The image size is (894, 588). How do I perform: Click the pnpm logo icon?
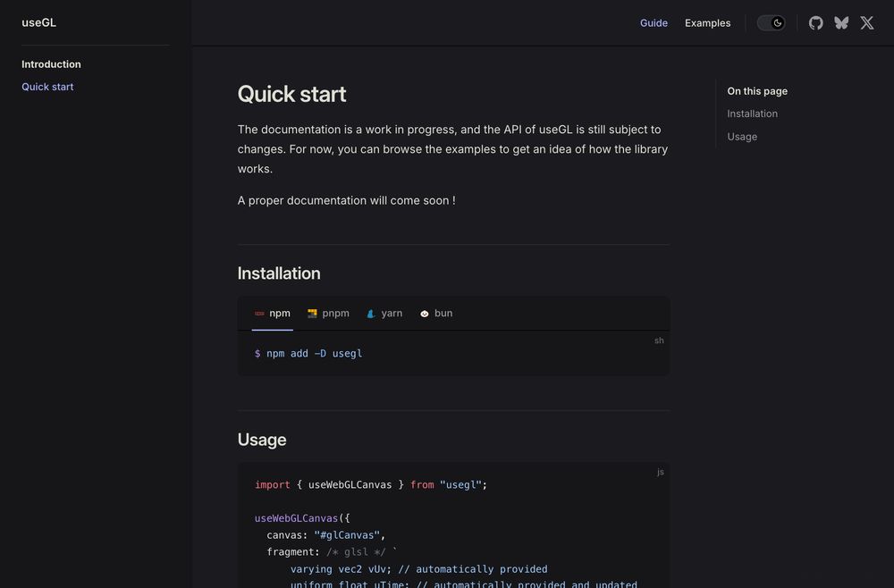click(x=312, y=314)
